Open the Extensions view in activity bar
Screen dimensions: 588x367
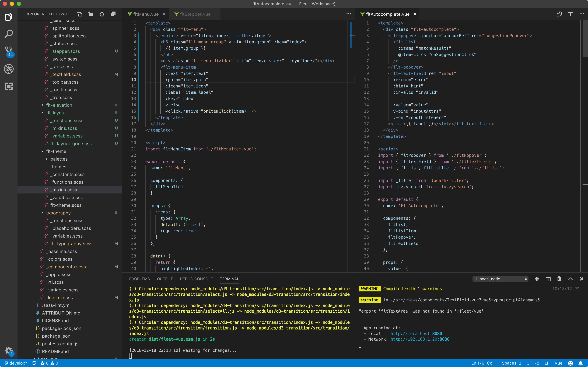pyautogui.click(x=9, y=86)
